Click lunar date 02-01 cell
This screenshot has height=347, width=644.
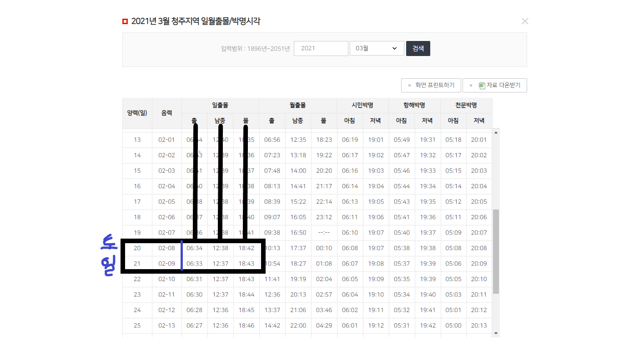point(167,140)
